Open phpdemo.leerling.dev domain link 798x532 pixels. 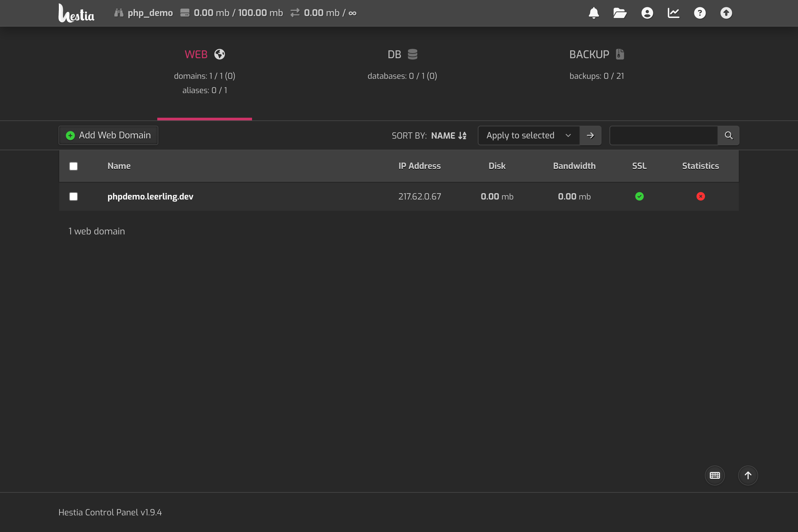point(150,197)
